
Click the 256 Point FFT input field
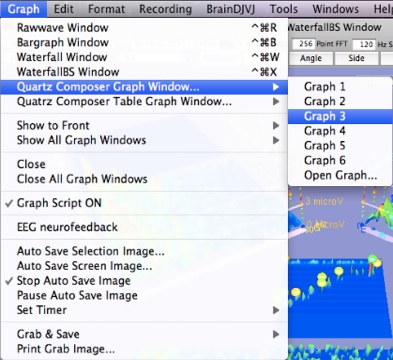click(x=303, y=44)
